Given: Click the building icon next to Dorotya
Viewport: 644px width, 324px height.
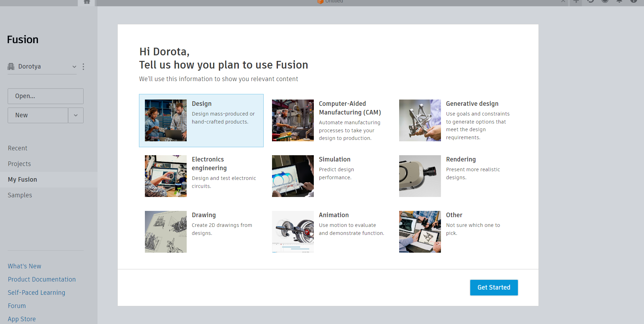Looking at the screenshot, I should click(11, 66).
